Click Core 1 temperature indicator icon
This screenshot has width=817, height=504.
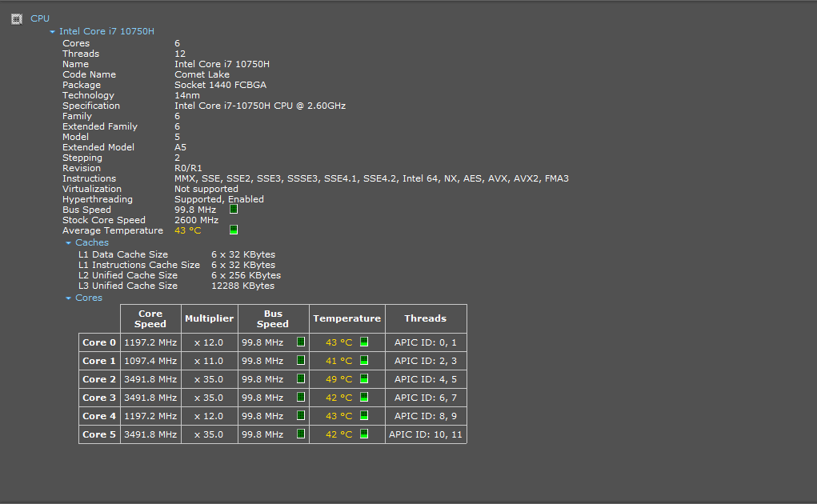click(364, 360)
